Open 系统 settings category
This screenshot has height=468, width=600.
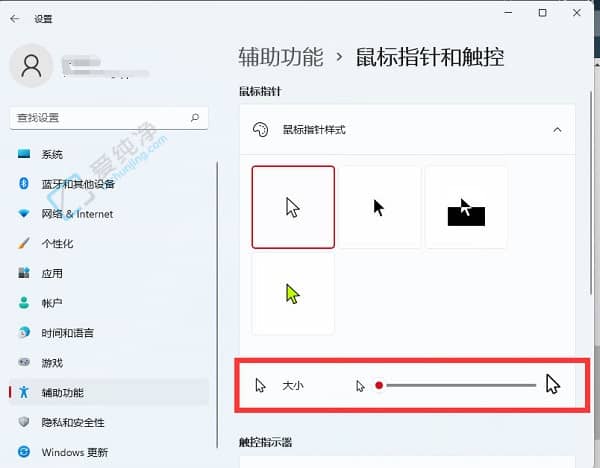(109, 154)
